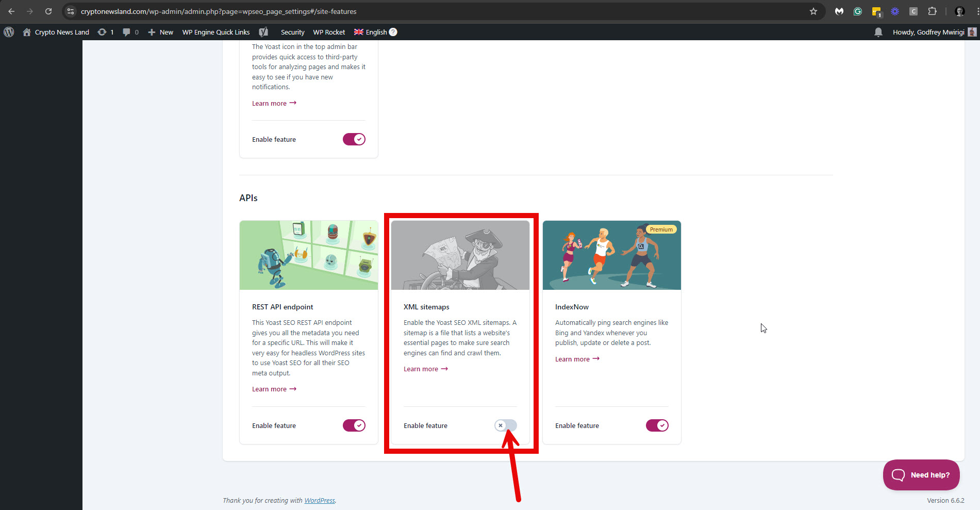This screenshot has width=980, height=510.
Task: Toggle REST API endpoint Enable feature switch
Action: pyautogui.click(x=354, y=425)
